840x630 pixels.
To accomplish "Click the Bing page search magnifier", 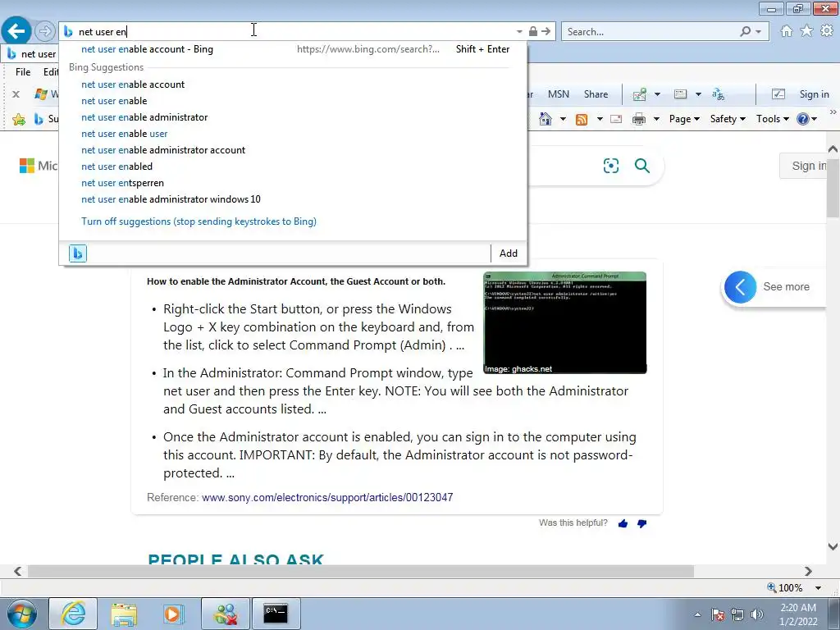I will (641, 166).
